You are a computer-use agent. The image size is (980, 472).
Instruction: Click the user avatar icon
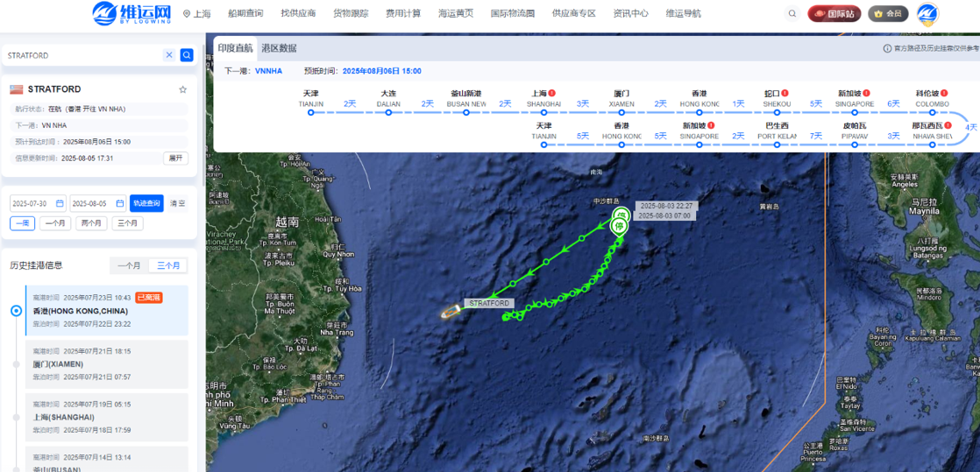tap(927, 14)
